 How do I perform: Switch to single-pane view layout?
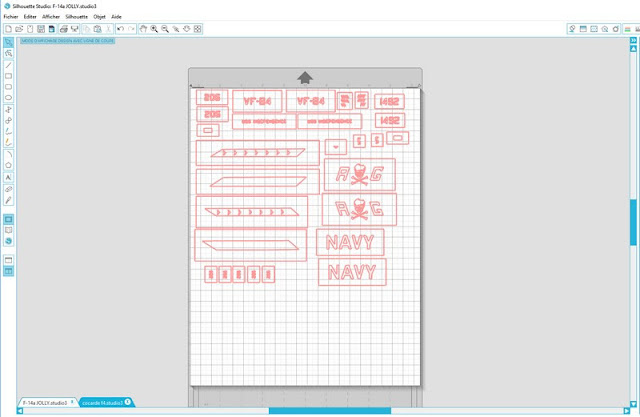(9, 260)
